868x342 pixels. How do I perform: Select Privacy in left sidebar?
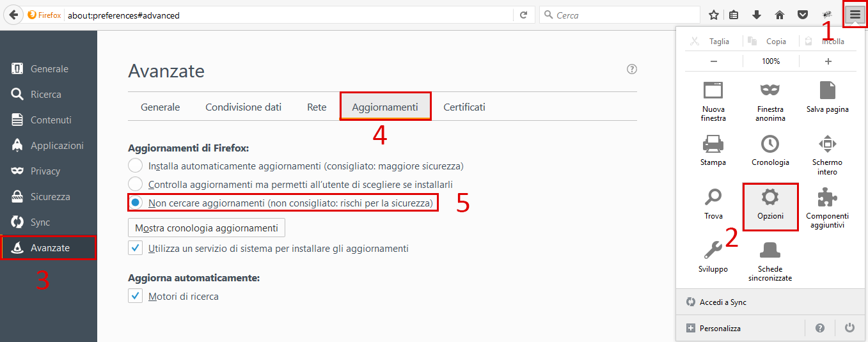[x=49, y=171]
